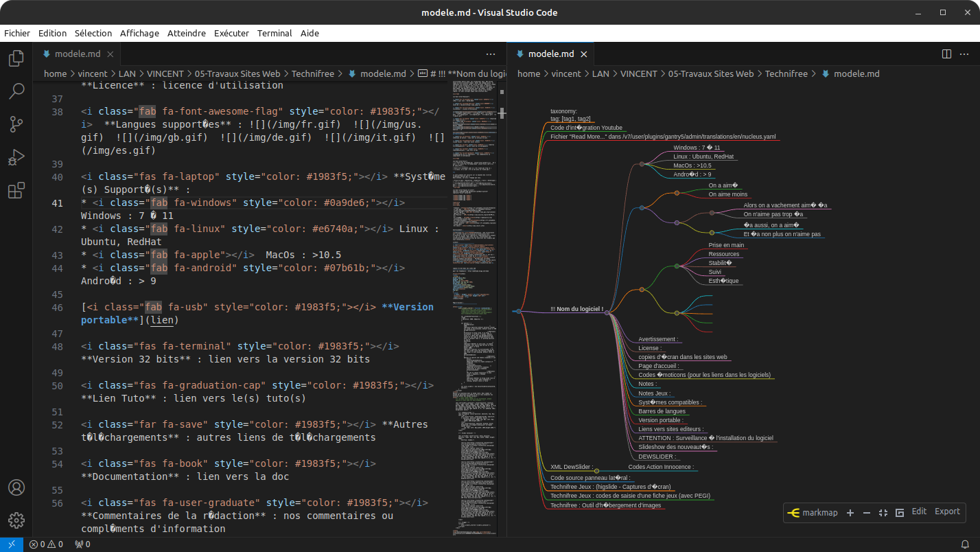Click the Edit button in the markmap toolbar
The image size is (980, 552).
tap(919, 511)
